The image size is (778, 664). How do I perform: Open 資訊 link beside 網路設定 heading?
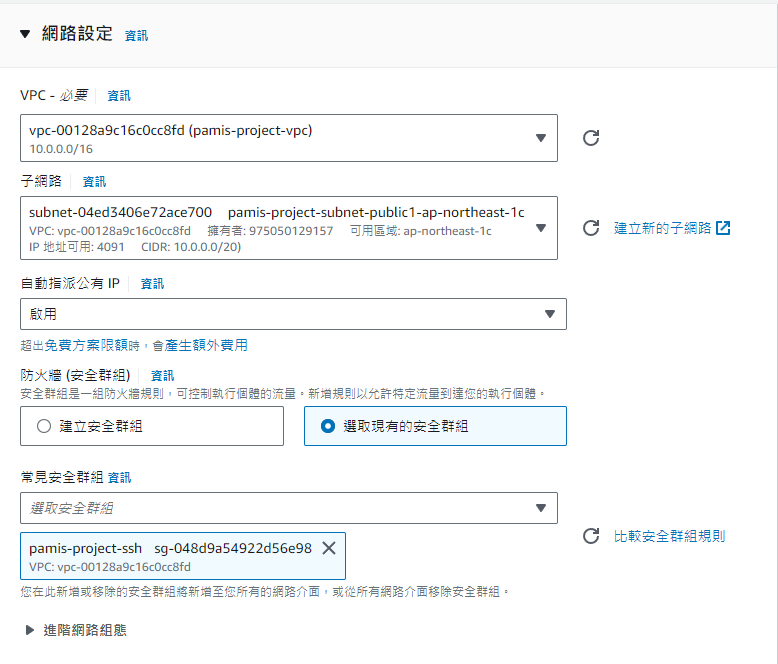point(136,36)
